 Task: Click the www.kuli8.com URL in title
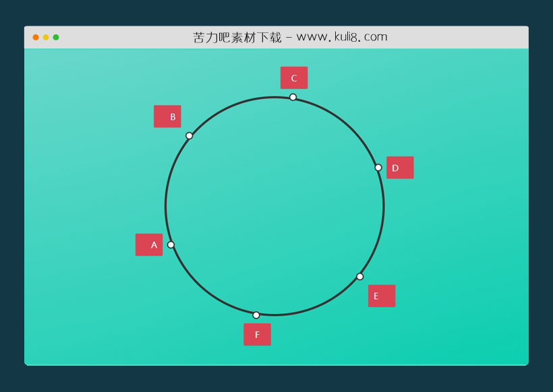(342, 37)
